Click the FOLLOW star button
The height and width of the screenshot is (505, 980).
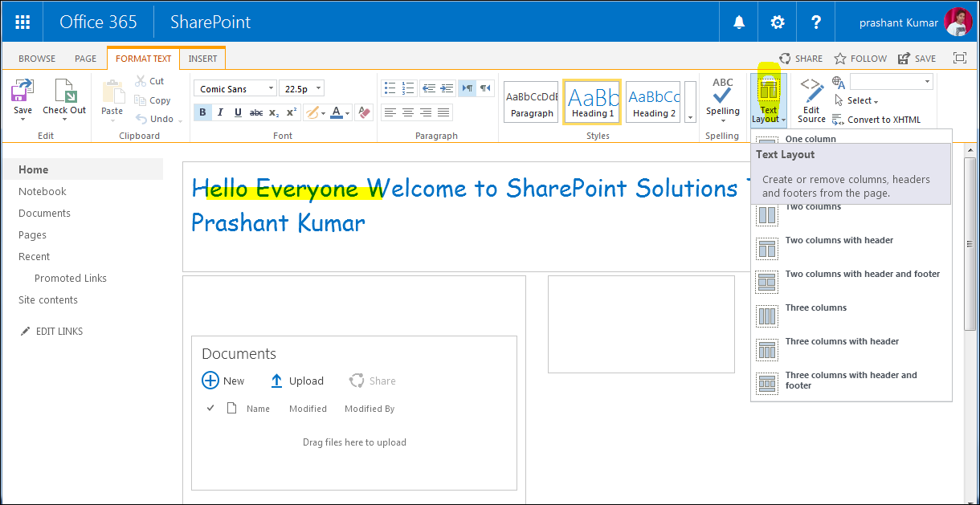(x=860, y=59)
